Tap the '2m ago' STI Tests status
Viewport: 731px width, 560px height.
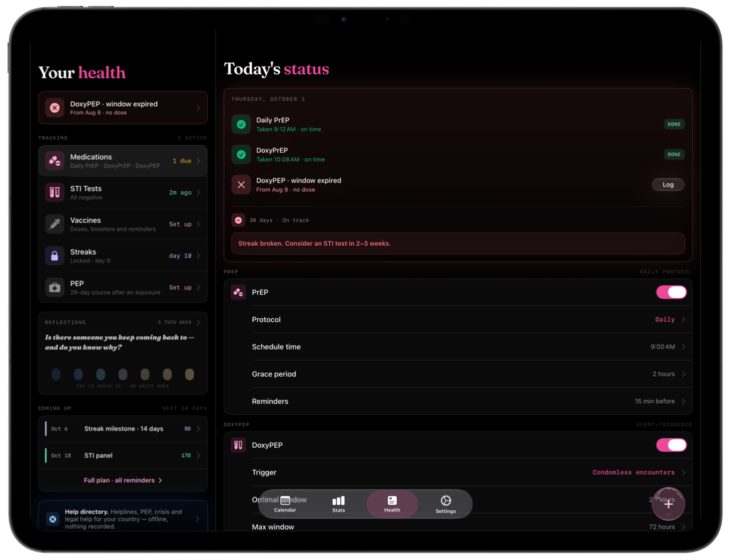180,193
